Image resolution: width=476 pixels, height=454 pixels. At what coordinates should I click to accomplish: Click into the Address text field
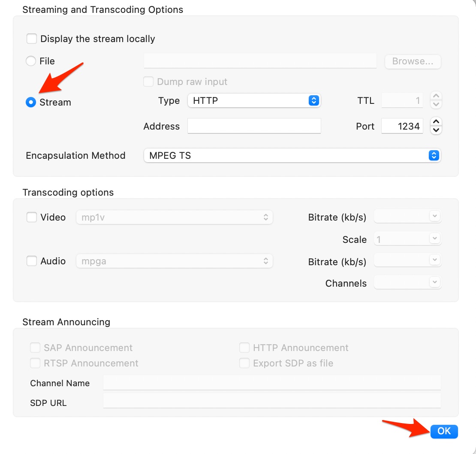tap(254, 126)
